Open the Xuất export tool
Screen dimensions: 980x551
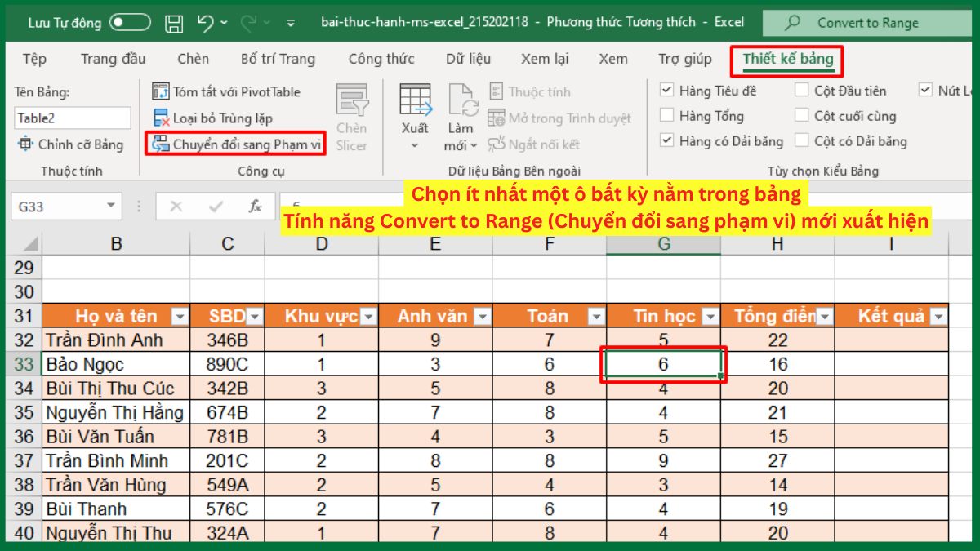pos(415,114)
